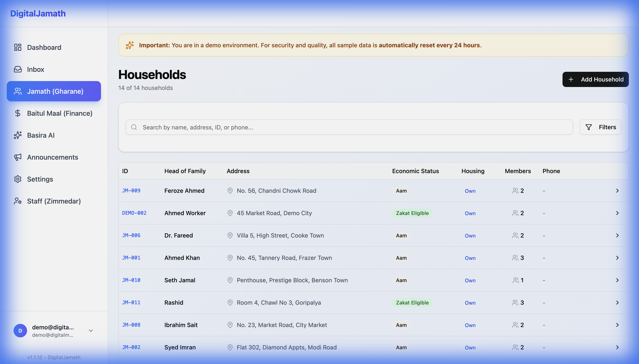Screen dimensions: 639x364
Task: Expand Rashid household row arrow
Action: (x=617, y=303)
